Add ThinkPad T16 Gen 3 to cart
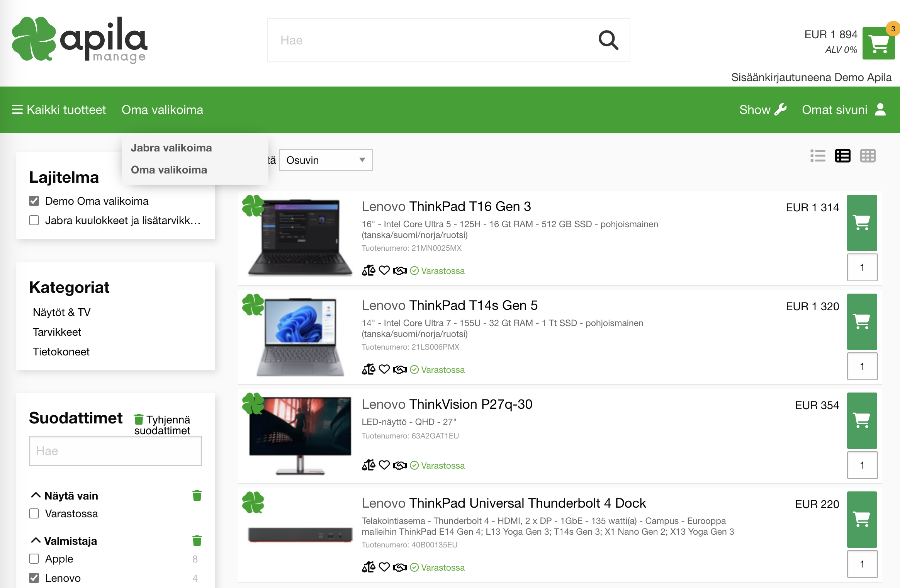The image size is (900, 588). (x=862, y=223)
